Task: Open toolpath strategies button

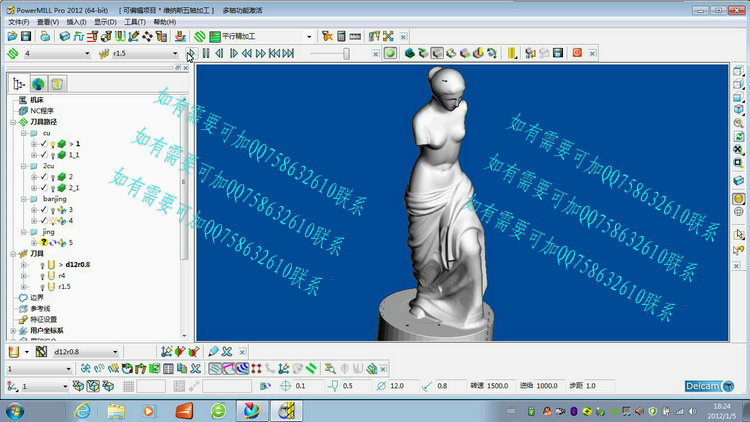Action: (199, 36)
